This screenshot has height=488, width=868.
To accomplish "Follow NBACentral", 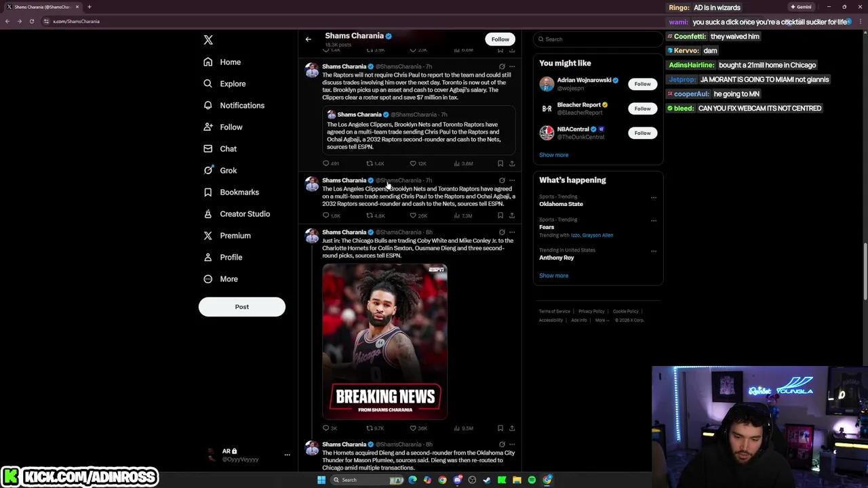I will coord(642,133).
